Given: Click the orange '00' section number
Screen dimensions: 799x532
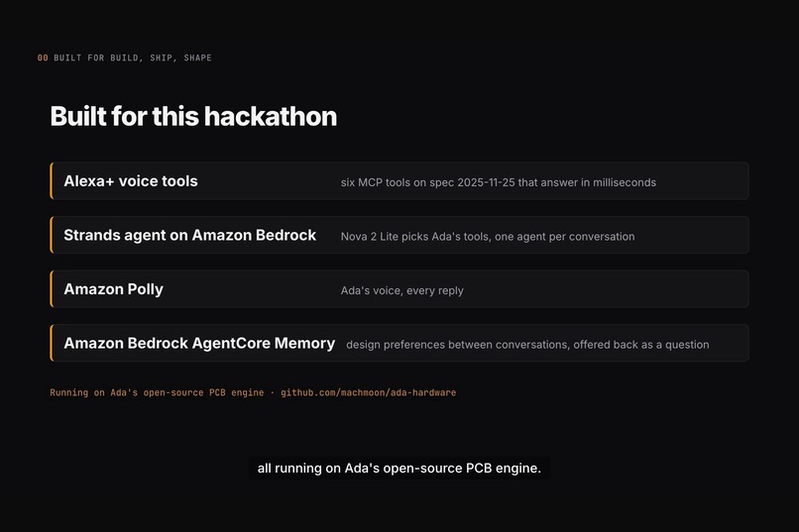Looking at the screenshot, I should [x=43, y=58].
